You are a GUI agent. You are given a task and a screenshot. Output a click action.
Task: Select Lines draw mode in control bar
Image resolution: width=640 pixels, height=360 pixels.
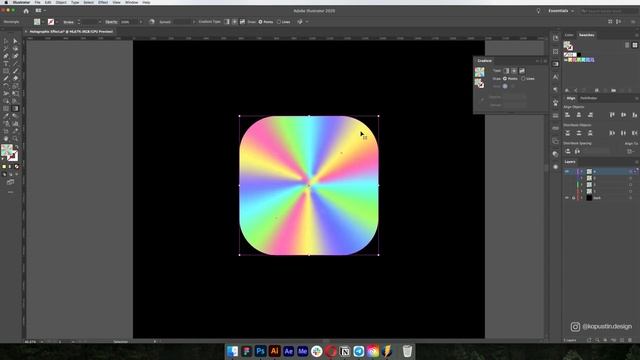pos(279,22)
